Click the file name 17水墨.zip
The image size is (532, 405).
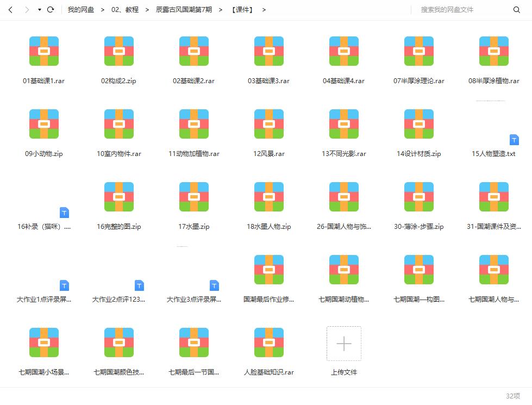[194, 227]
